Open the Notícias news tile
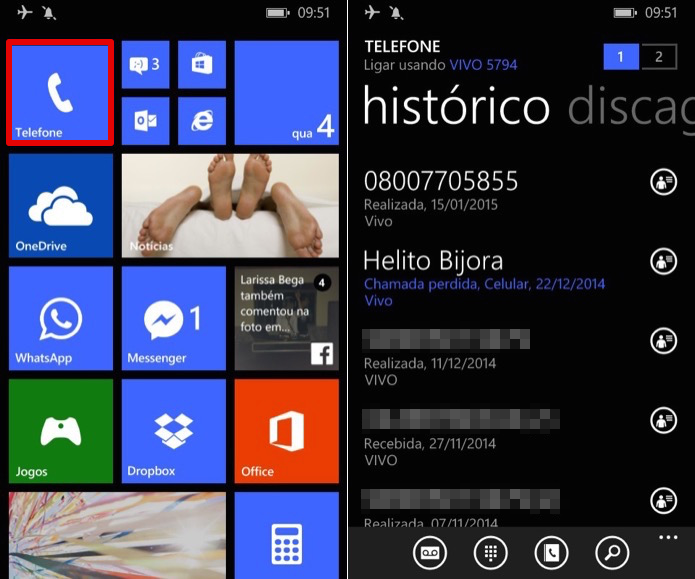The width and height of the screenshot is (695, 579). [230, 206]
